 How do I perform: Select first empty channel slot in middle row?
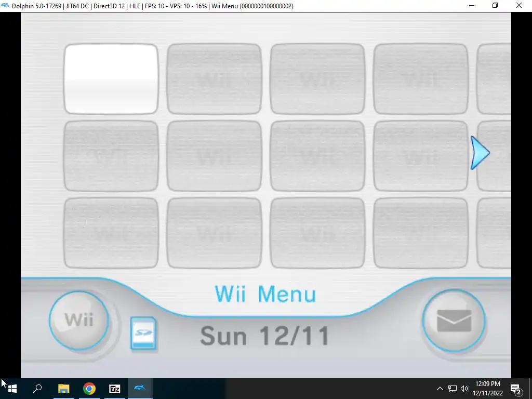point(111,156)
